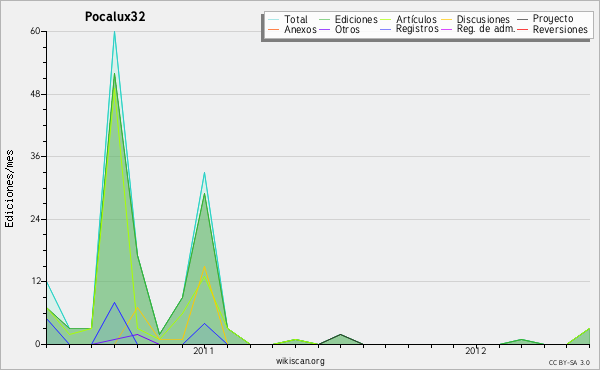Click the y-axis value 24
The height and width of the screenshot is (370, 600).
tap(36, 219)
